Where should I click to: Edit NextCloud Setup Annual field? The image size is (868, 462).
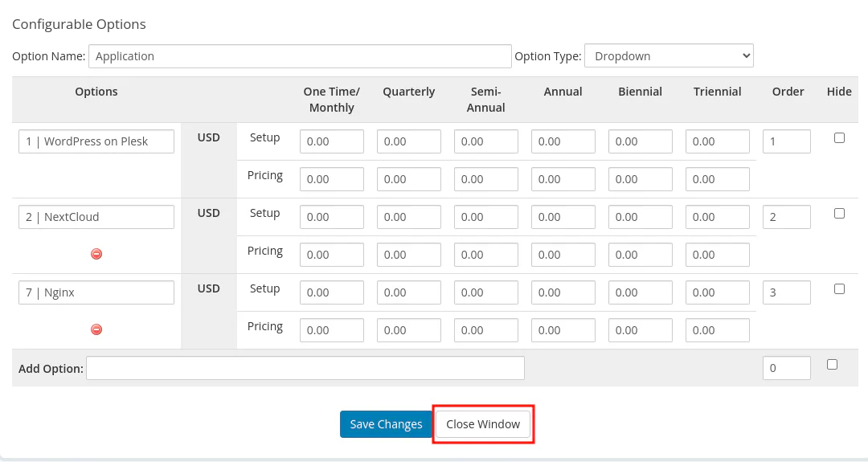click(563, 217)
